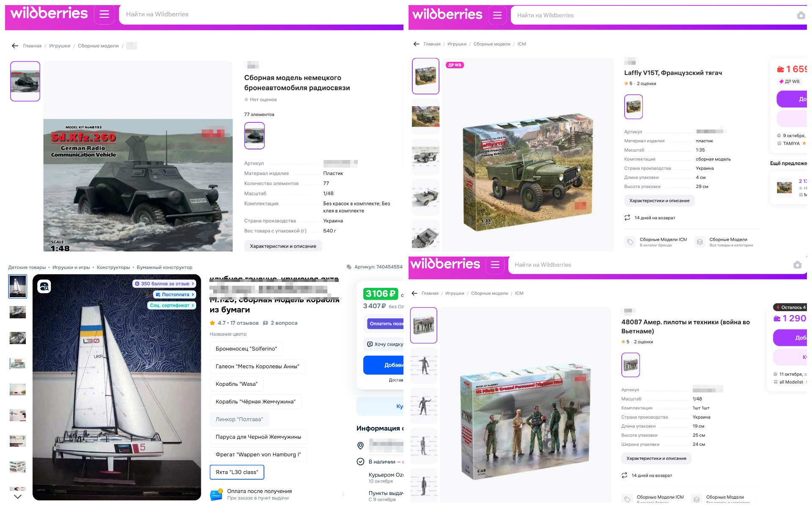The height and width of the screenshot is (508, 812).
Task: Open hamburger menu in top-left Wildberries header
Action: coord(104,14)
